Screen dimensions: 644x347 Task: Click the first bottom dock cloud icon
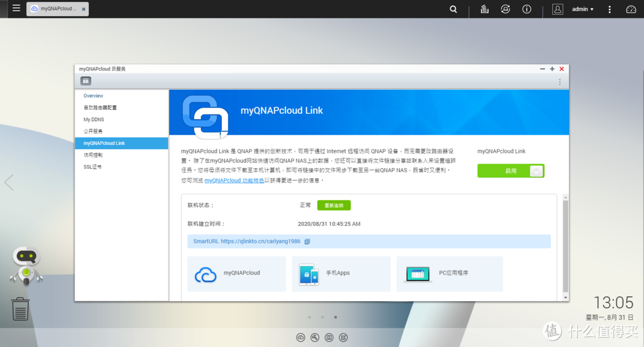point(301,337)
